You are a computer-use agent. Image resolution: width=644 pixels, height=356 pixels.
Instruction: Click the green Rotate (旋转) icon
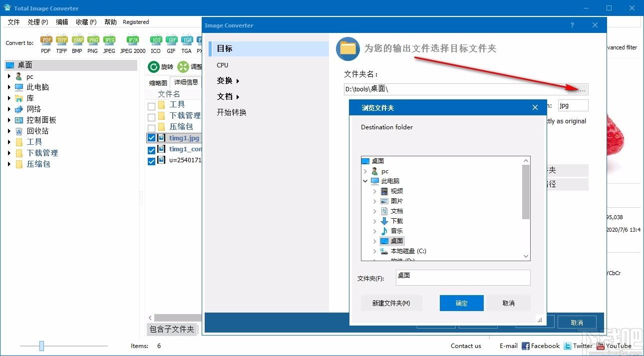154,67
